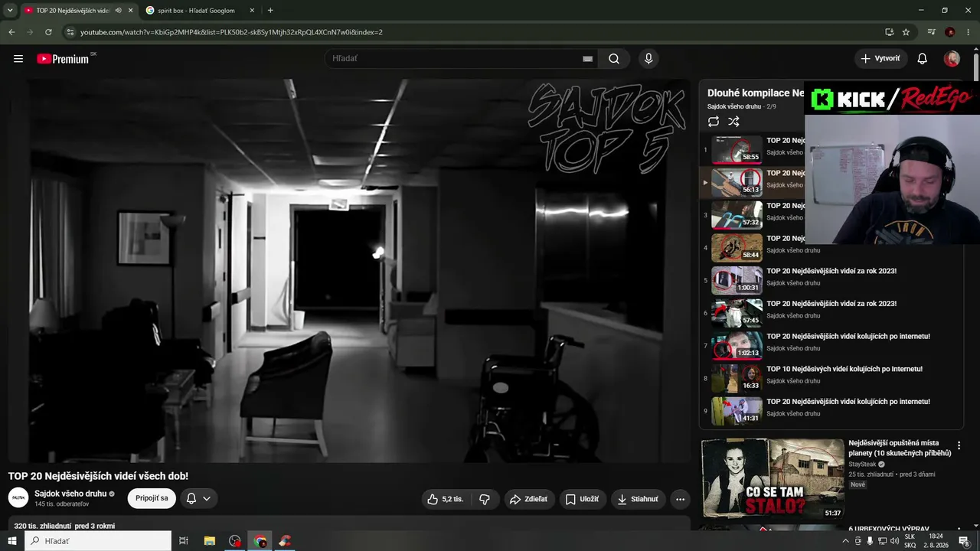Open the account avatar menu

[x=952, y=59]
